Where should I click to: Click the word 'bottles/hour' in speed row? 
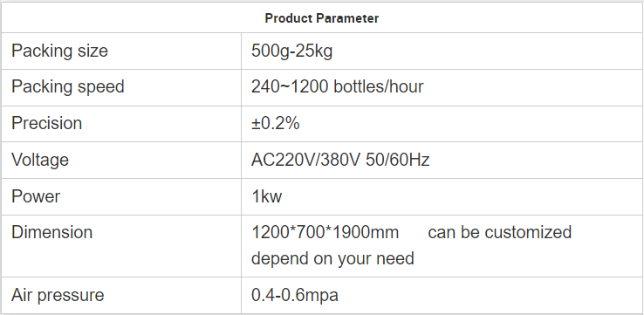378,87
